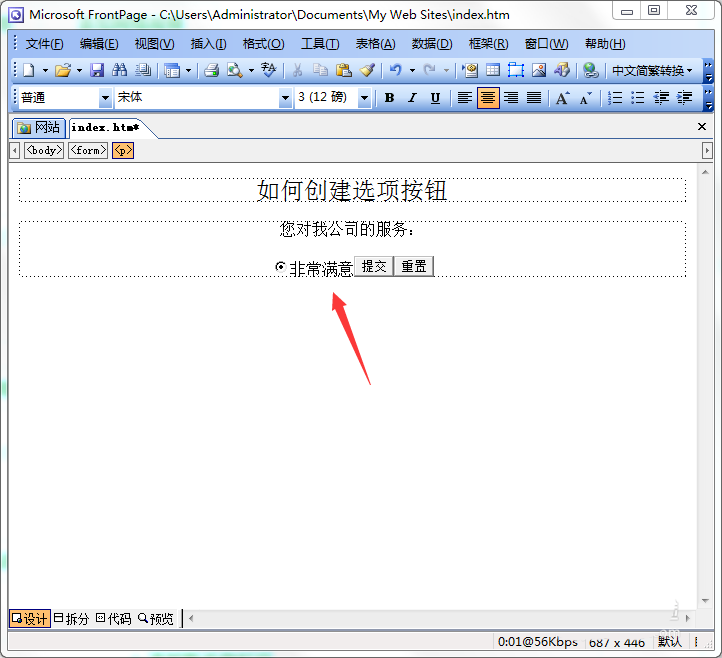
Task: Toggle align right
Action: pyautogui.click(x=511, y=98)
